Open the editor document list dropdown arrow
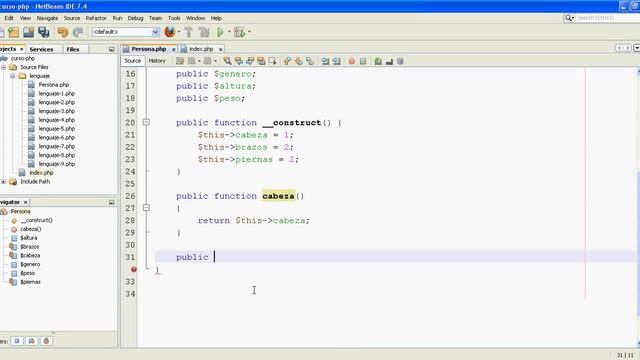Screen dimensions: 640x360 [x=636, y=48]
